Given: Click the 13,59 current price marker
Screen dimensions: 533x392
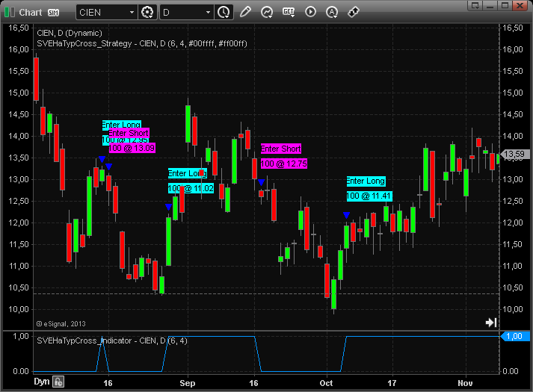Looking at the screenshot, I should pyautogui.click(x=514, y=155).
